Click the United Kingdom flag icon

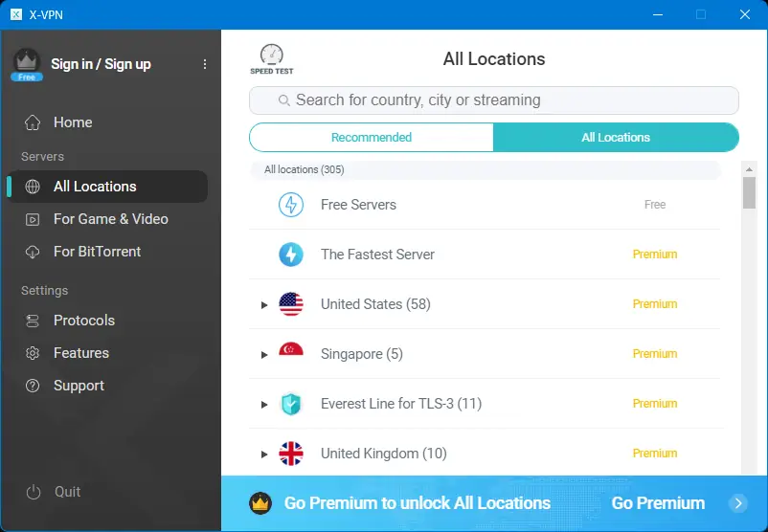(291, 454)
